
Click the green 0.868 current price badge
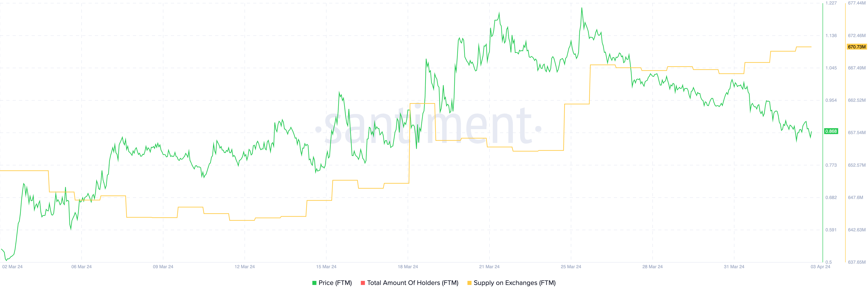(831, 131)
